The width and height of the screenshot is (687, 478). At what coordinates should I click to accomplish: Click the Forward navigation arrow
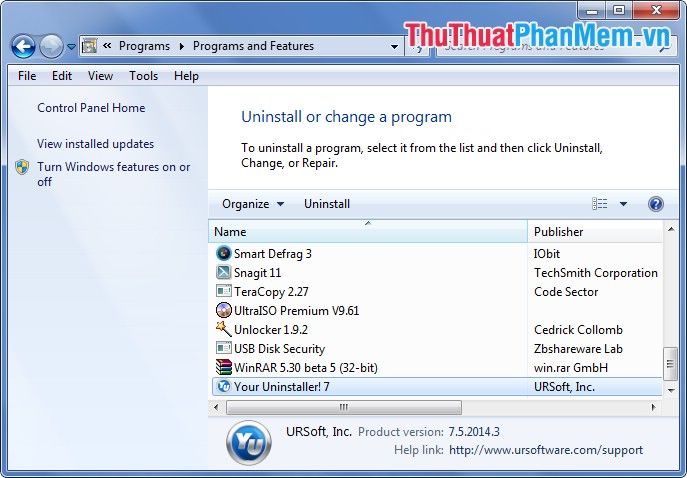(51, 46)
